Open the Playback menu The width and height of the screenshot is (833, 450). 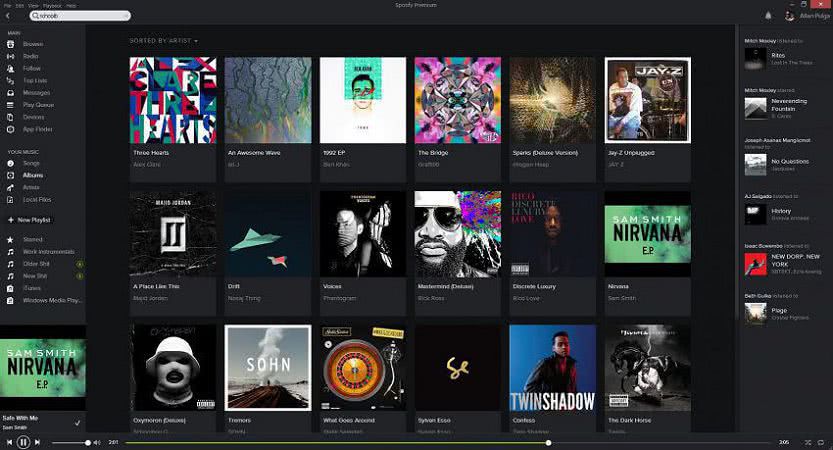(x=50, y=5)
